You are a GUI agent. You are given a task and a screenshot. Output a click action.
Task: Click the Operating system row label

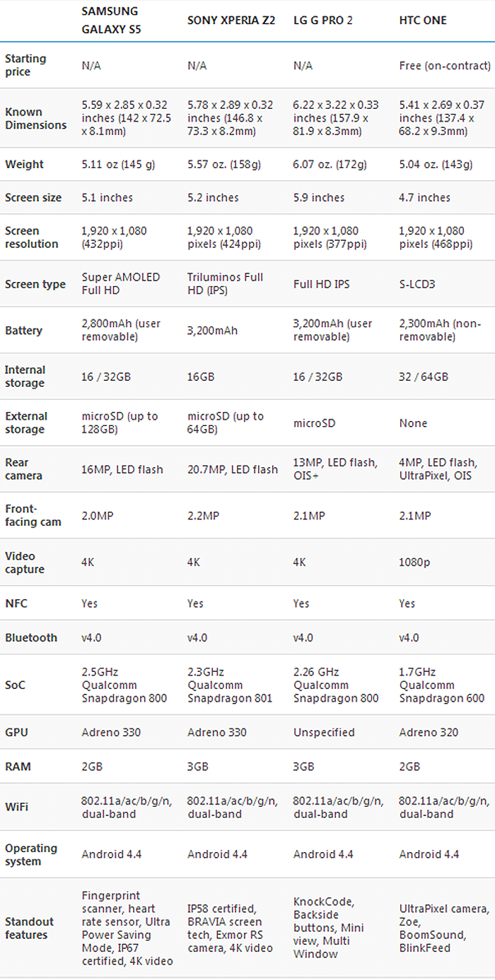coord(31,854)
